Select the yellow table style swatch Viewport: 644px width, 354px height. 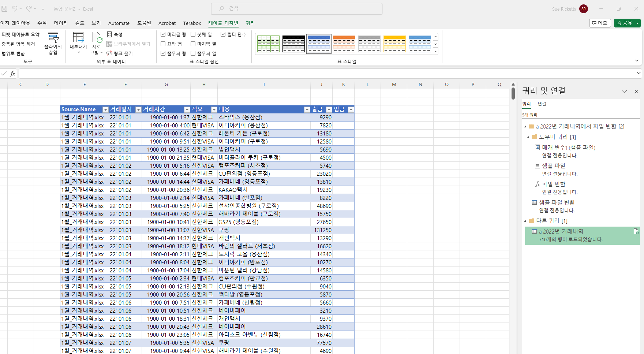(394, 44)
